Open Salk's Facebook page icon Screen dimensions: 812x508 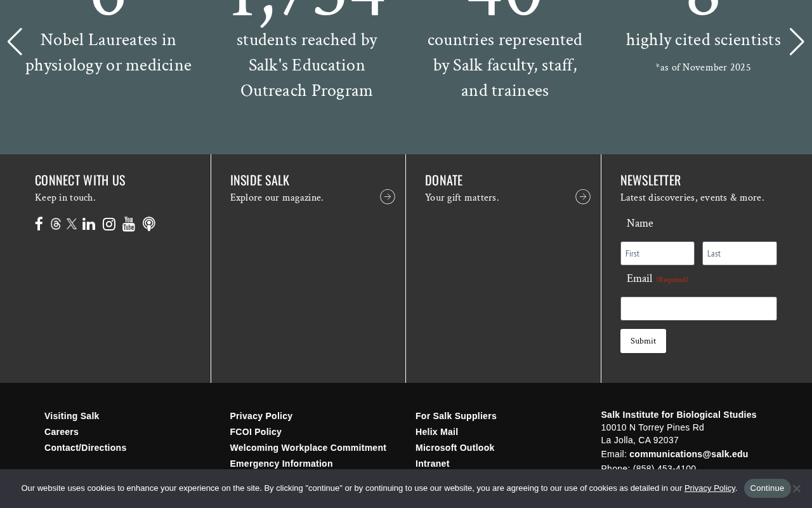[39, 224]
